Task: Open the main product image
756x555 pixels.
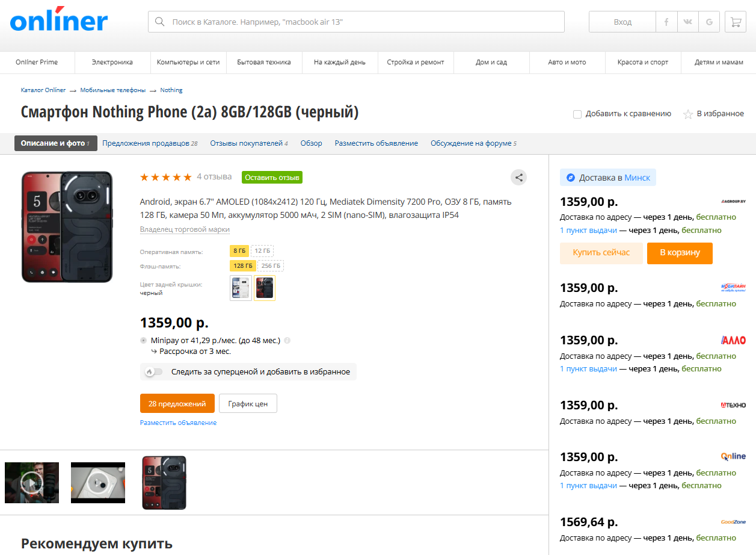Action: [67, 227]
